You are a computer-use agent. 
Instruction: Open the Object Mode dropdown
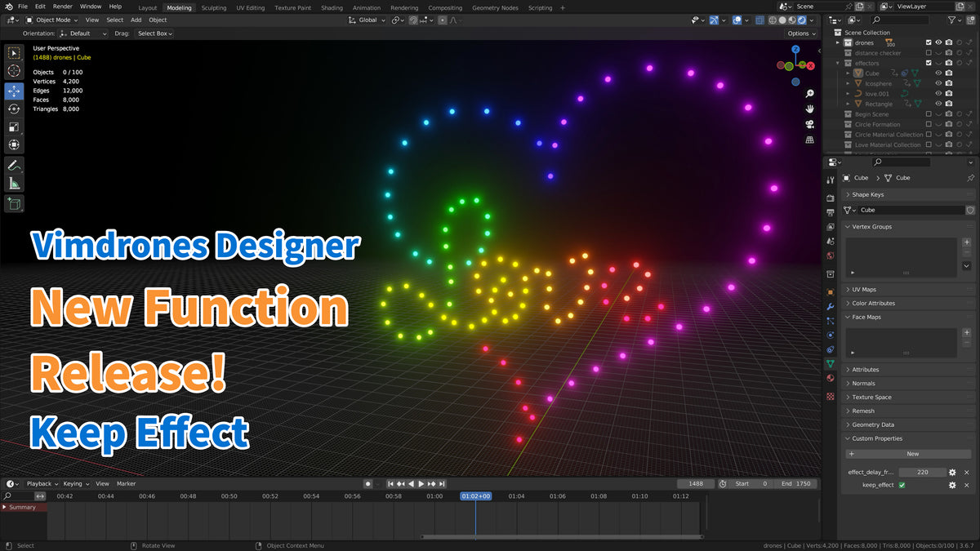52,20
